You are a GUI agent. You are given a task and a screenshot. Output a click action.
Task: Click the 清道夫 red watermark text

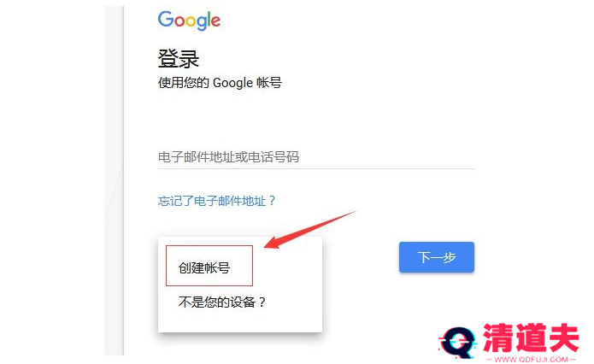pyautogui.click(x=531, y=338)
